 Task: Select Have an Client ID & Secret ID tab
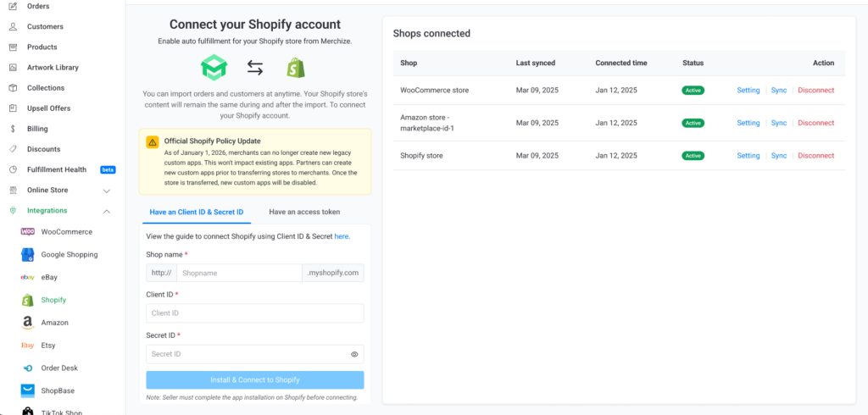pyautogui.click(x=196, y=212)
